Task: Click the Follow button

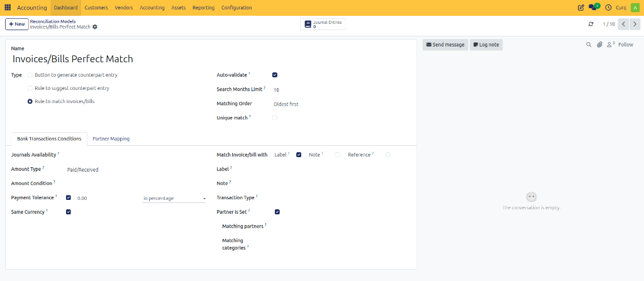Action: [626, 45]
